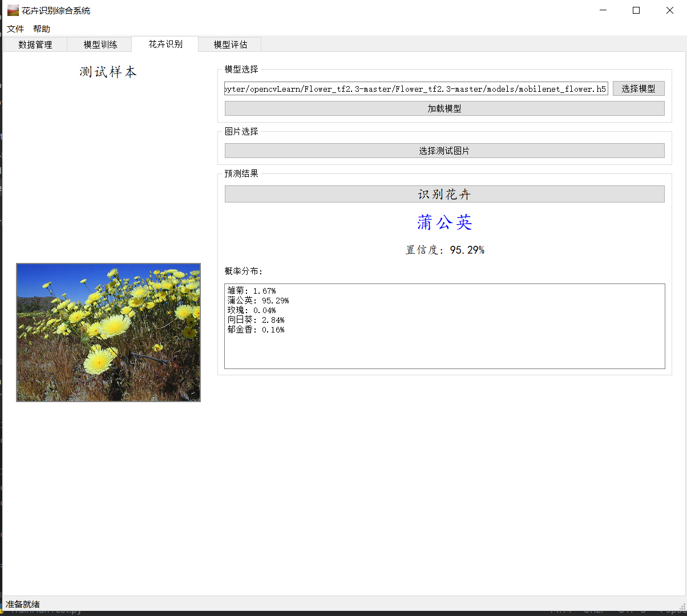Click the app icon in title bar
The height and width of the screenshot is (616, 687).
(13, 10)
